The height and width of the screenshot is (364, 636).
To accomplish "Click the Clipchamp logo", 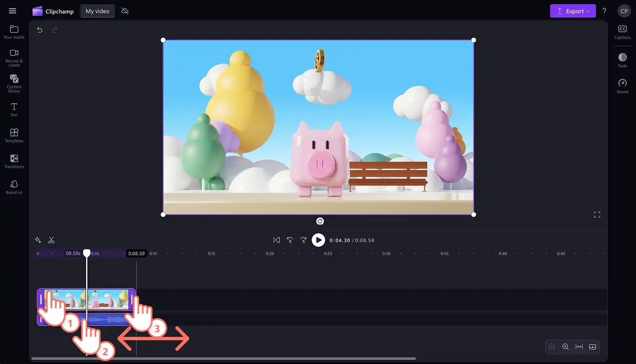I will coord(53,11).
